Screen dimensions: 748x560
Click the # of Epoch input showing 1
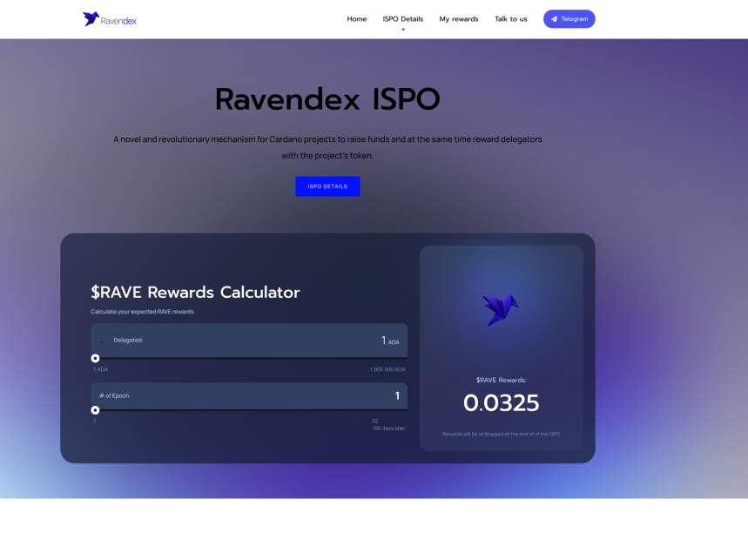[x=249, y=395]
